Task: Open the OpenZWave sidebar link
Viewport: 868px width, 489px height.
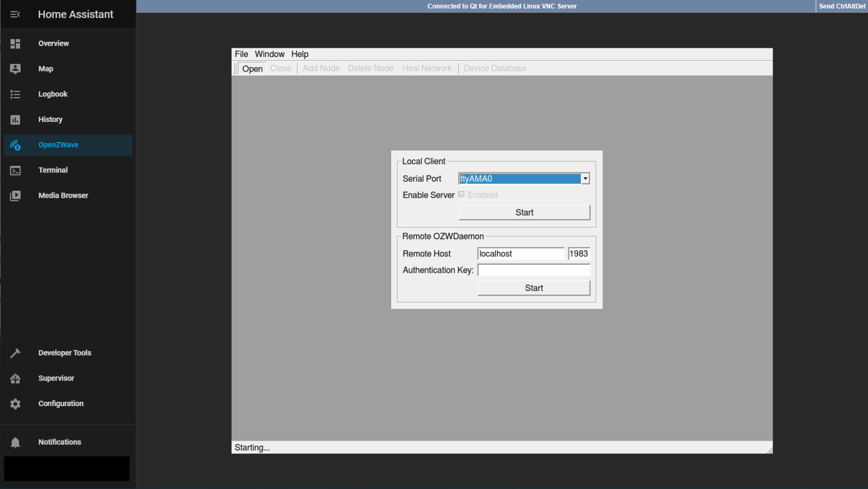Action: (x=68, y=145)
